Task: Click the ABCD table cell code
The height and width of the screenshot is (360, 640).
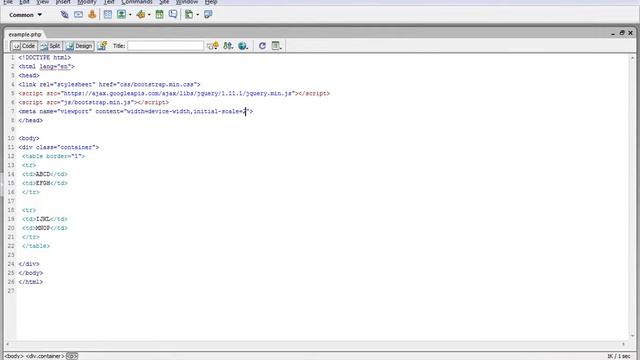Action: pos(44,174)
